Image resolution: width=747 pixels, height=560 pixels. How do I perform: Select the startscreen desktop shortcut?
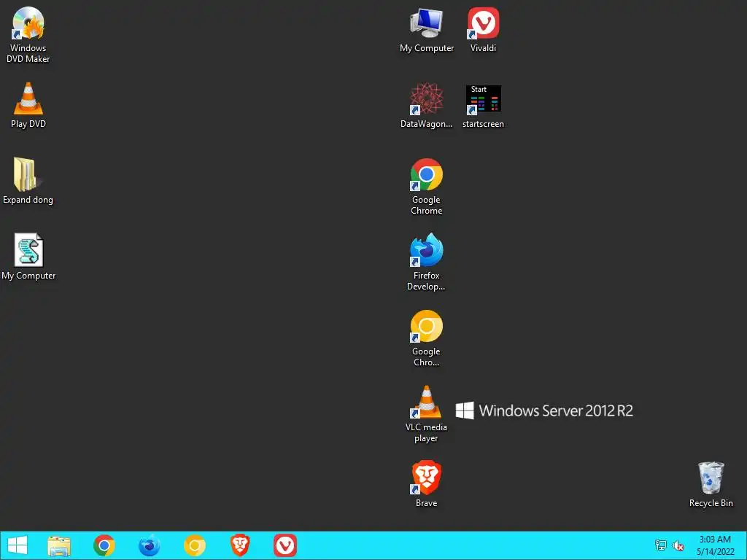pyautogui.click(x=483, y=106)
